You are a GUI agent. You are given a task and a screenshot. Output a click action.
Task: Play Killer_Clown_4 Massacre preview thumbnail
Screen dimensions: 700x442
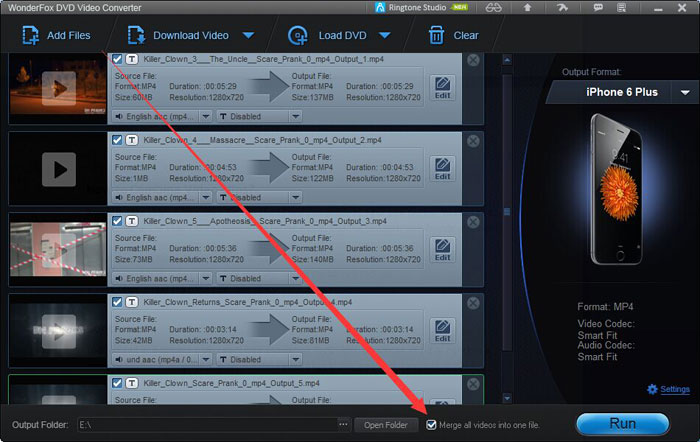58,170
